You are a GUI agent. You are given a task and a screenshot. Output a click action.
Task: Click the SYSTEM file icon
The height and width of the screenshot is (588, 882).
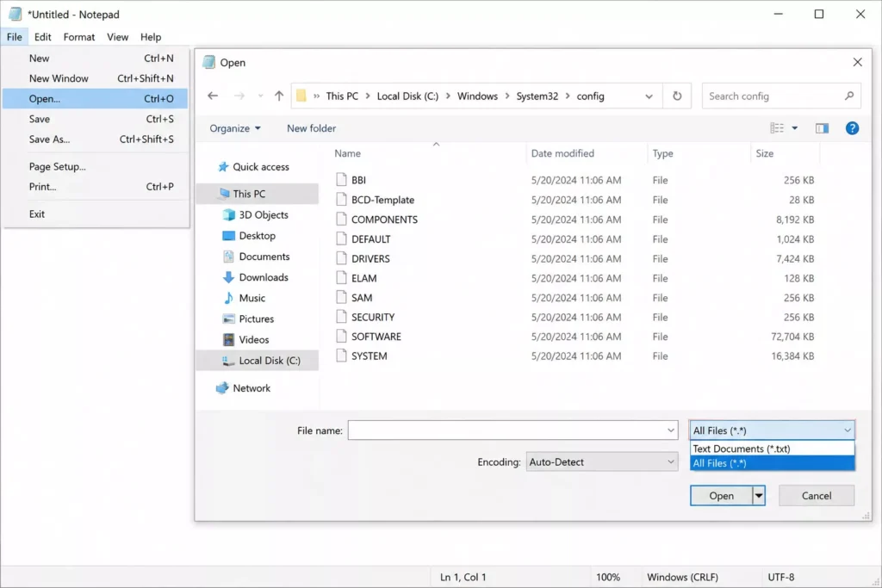pos(341,356)
